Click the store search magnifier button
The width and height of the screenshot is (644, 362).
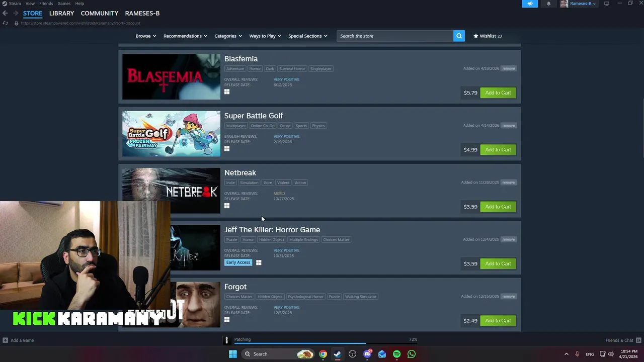click(x=459, y=36)
